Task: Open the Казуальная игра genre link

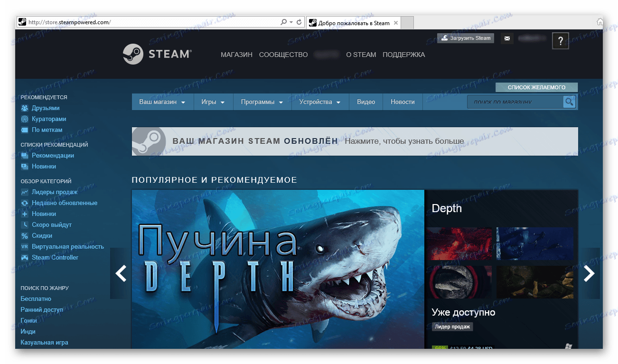Action: point(45,343)
